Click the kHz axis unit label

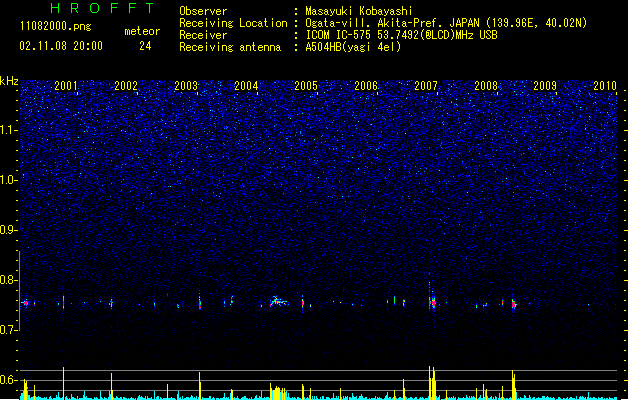point(9,81)
